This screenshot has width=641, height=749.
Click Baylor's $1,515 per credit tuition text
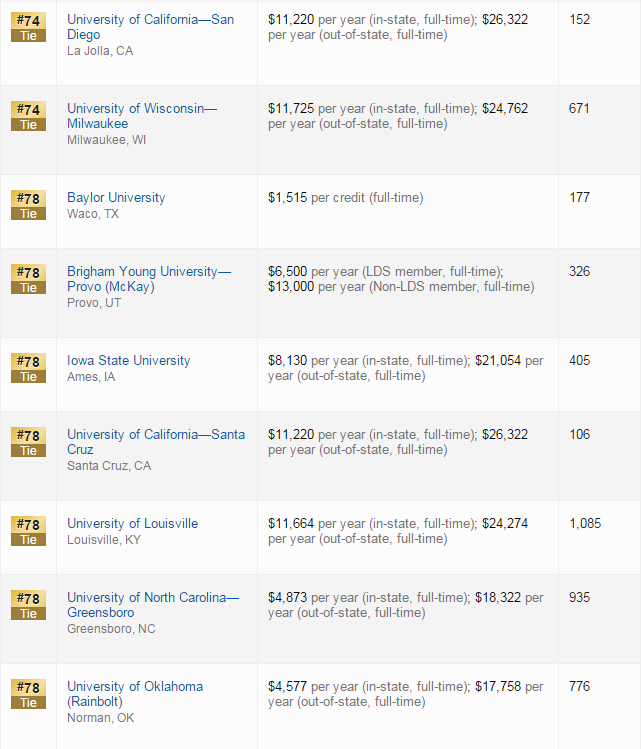pyautogui.click(x=345, y=198)
